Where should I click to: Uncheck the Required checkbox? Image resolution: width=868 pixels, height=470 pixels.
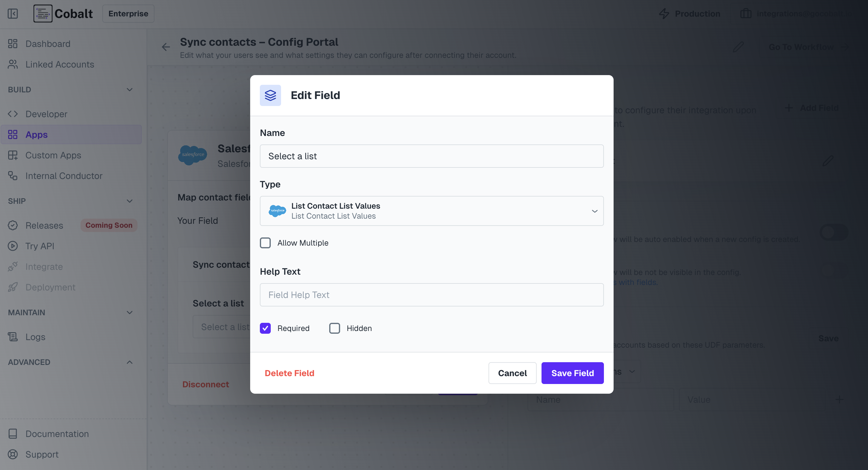pyautogui.click(x=266, y=328)
